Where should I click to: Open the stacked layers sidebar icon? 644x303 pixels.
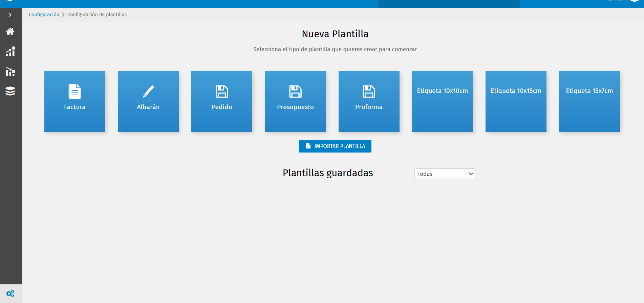[10, 91]
